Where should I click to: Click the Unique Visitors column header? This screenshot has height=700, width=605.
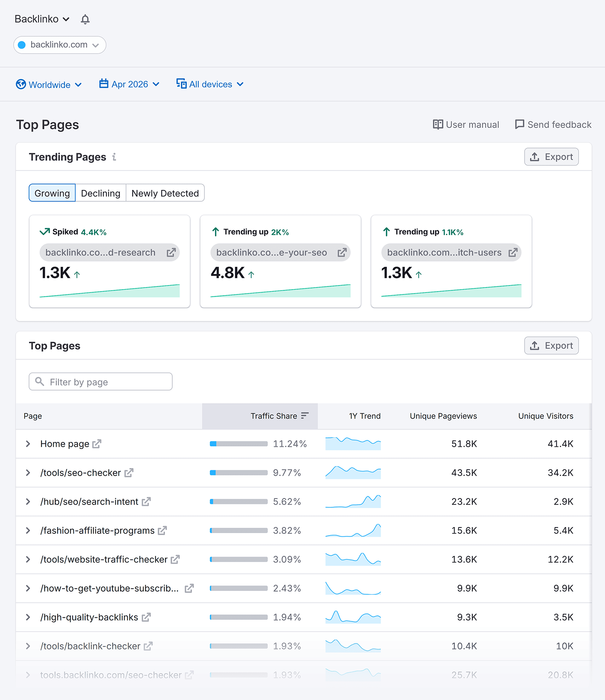(546, 416)
